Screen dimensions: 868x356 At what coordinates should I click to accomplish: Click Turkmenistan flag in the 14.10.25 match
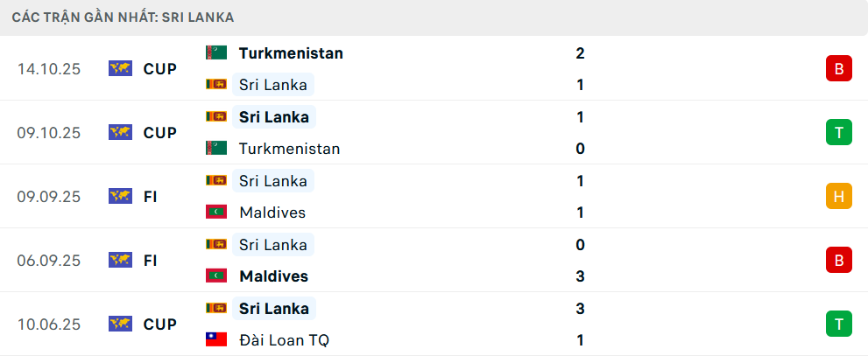[216, 52]
